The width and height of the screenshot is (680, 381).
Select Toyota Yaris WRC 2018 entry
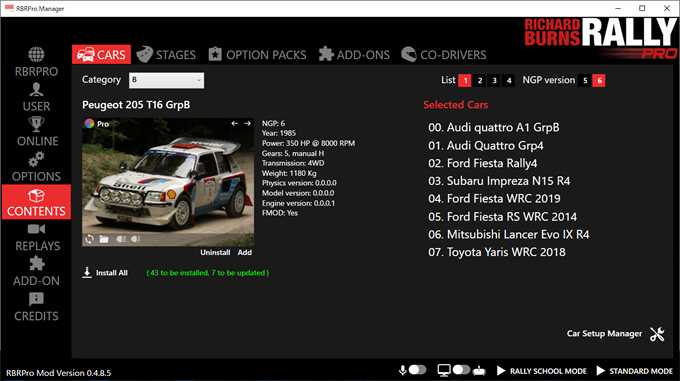pyautogui.click(x=497, y=252)
